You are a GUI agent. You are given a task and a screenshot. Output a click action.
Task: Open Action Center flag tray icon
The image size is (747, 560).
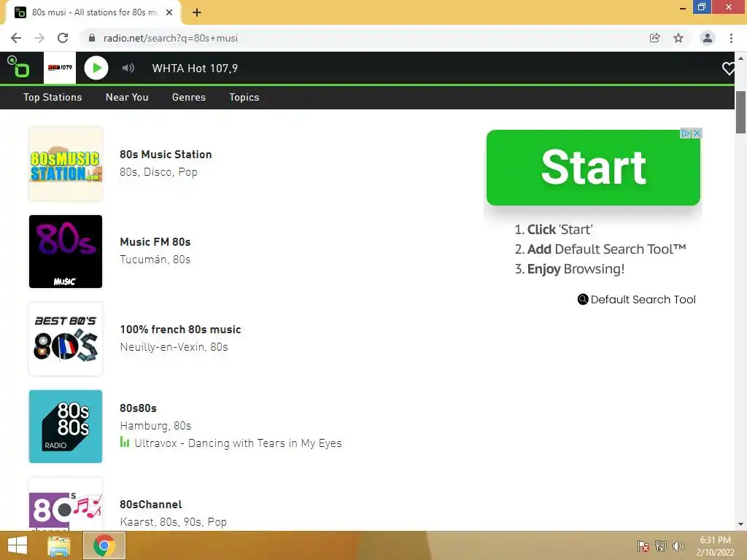click(643, 546)
